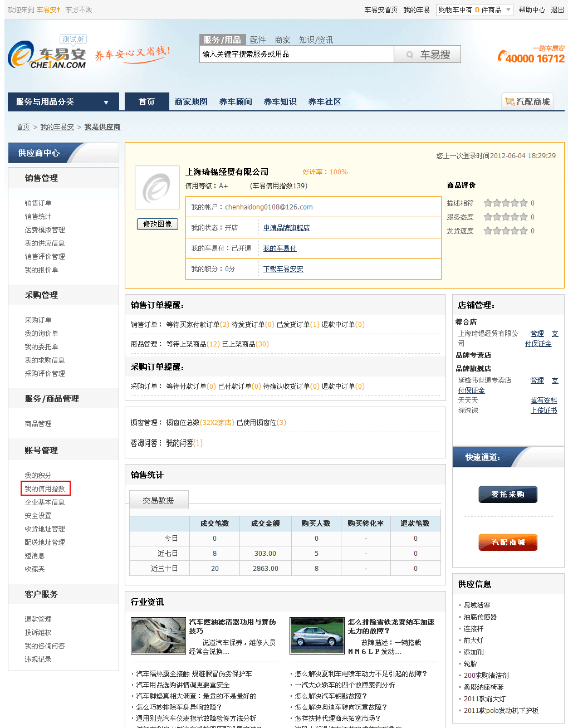Open 企业基本信息 in sidebar

(45, 502)
